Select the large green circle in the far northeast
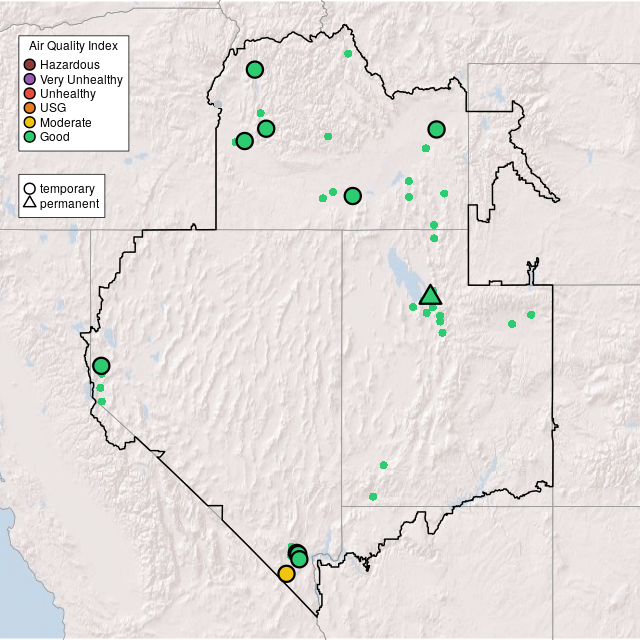 436,129
